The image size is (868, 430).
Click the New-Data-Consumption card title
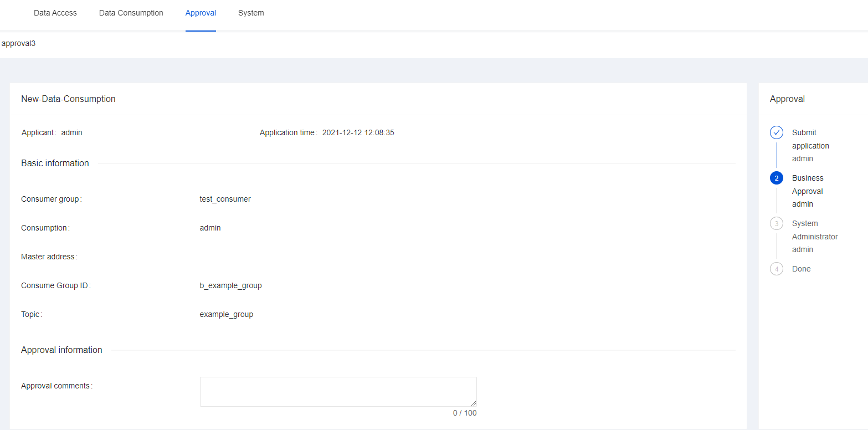(68, 99)
